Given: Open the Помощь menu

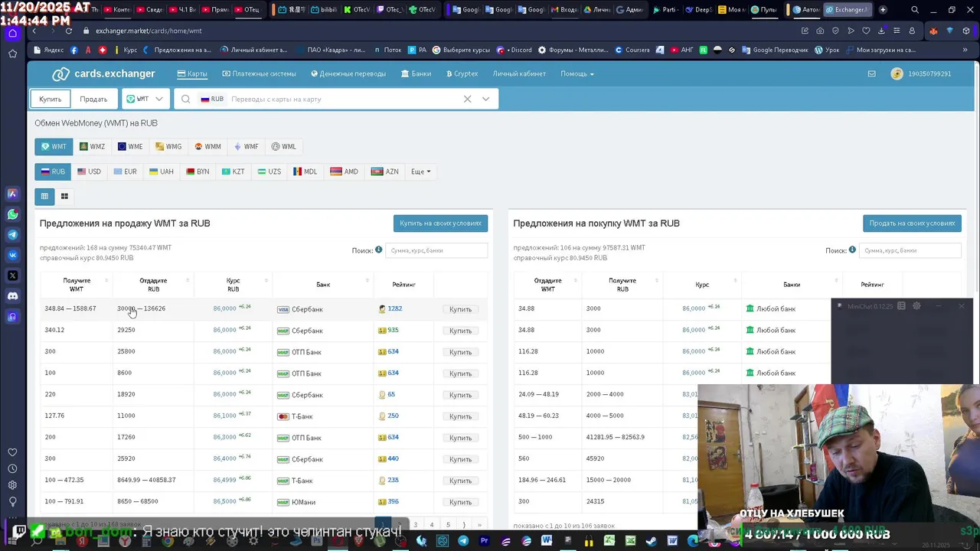Looking at the screenshot, I should click(577, 74).
